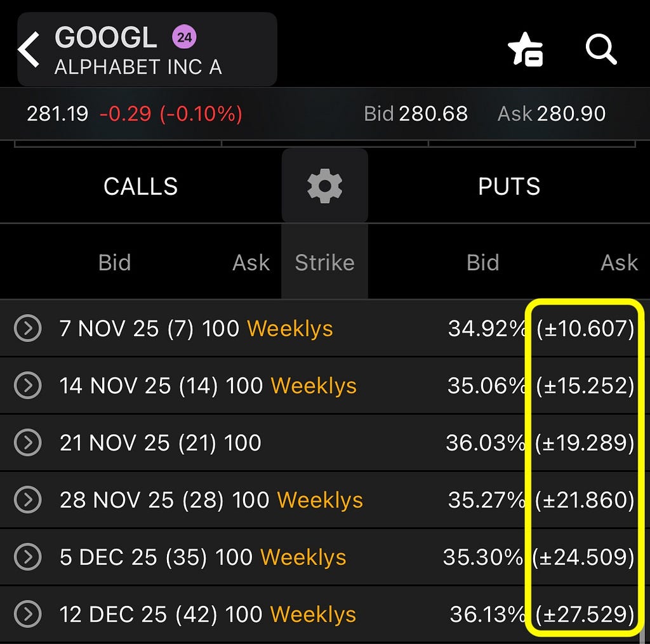Screen dimensions: 650x644
Task: Tap the ±10.607 expected move value
Action: click(x=585, y=329)
